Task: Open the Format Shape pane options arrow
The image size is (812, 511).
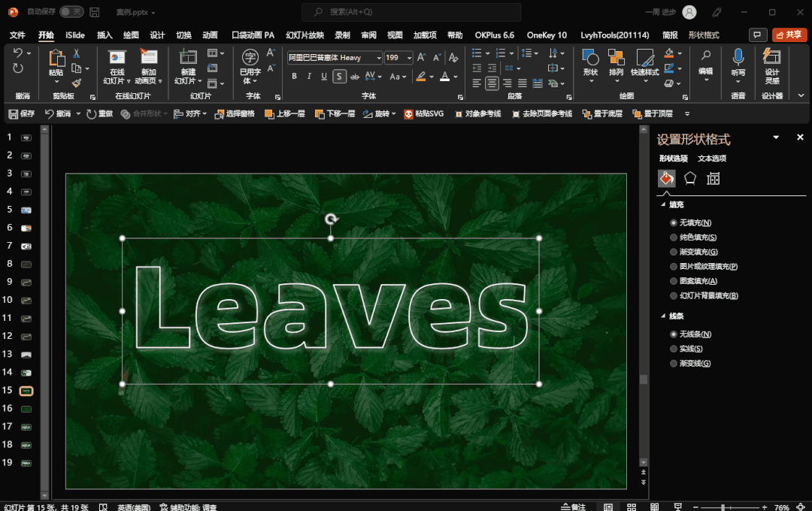Action: [776, 138]
